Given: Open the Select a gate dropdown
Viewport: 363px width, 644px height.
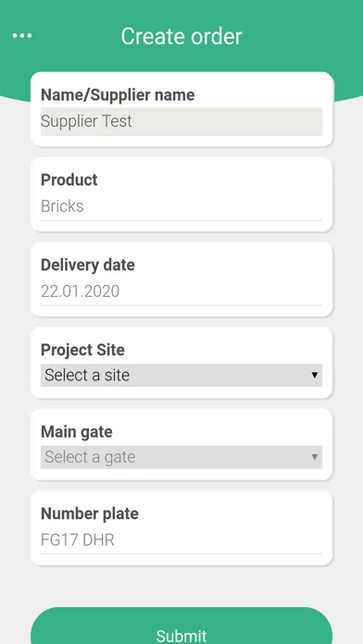Looking at the screenshot, I should (x=181, y=457).
